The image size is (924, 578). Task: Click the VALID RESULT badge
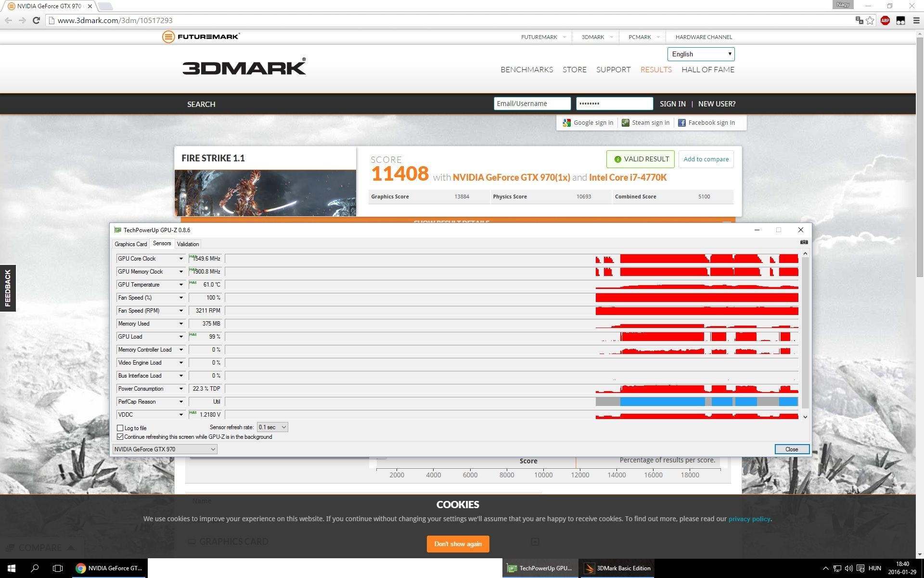tap(641, 159)
